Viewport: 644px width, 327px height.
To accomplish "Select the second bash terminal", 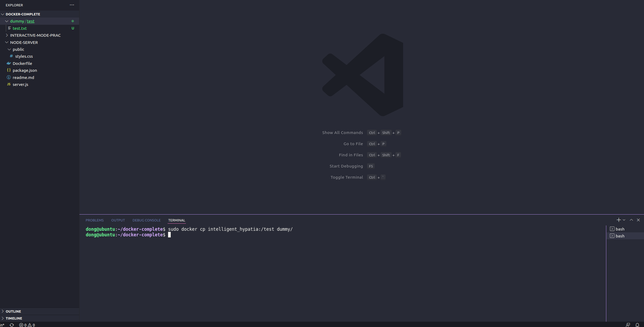I will [x=625, y=236].
